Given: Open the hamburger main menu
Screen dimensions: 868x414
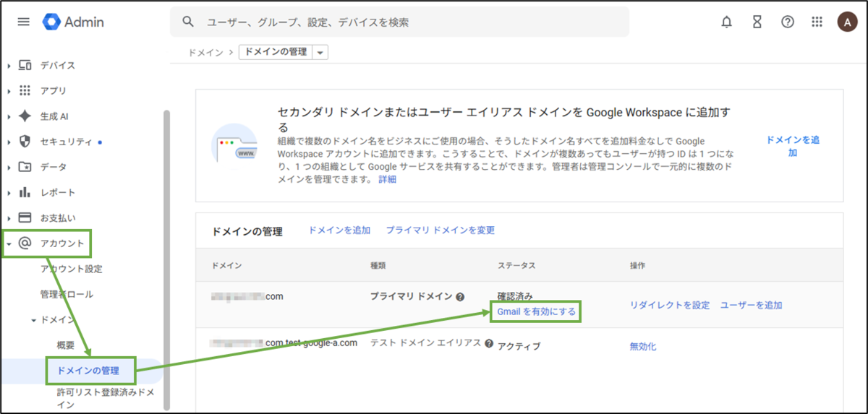Looking at the screenshot, I should point(24,22).
